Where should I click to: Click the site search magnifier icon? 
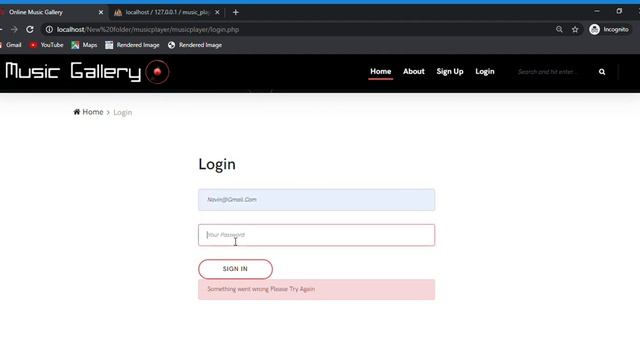pyautogui.click(x=602, y=72)
